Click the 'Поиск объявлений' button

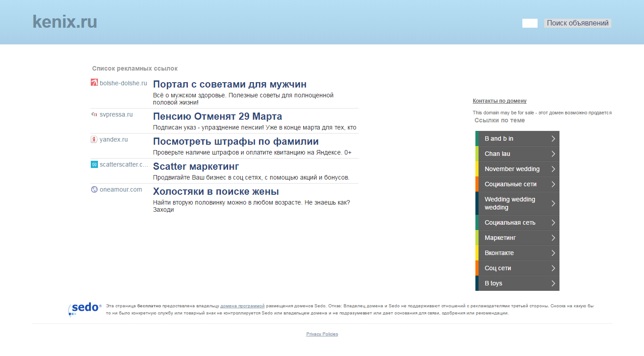pos(578,23)
